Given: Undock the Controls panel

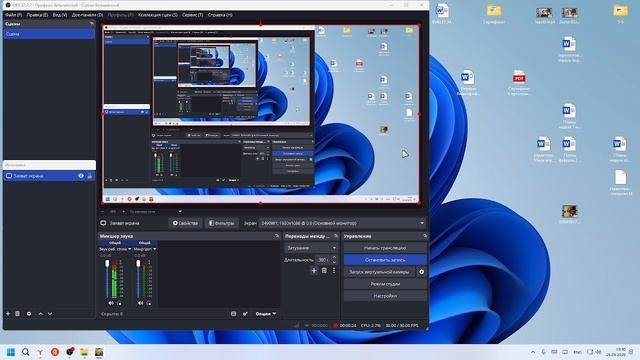Looking at the screenshot, I should click(424, 236).
